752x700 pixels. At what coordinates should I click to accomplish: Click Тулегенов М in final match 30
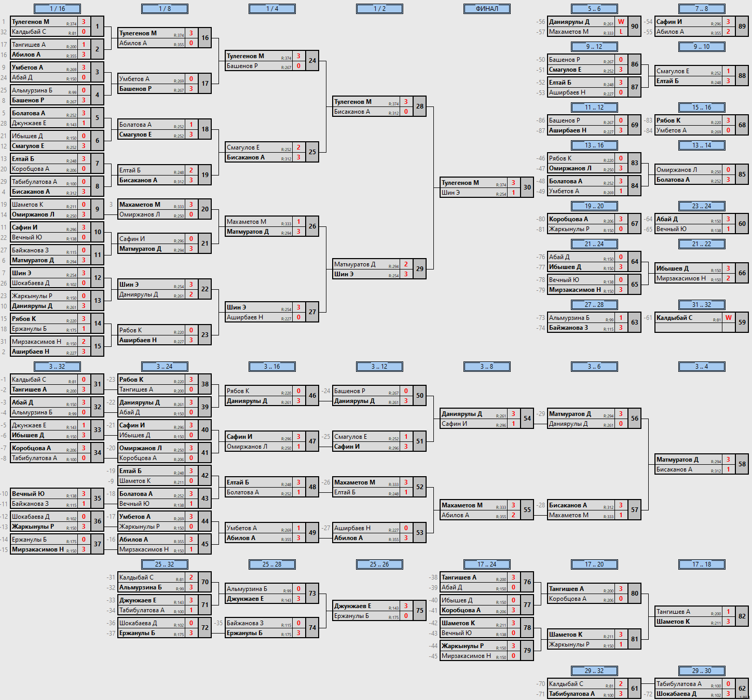pyautogui.click(x=460, y=183)
